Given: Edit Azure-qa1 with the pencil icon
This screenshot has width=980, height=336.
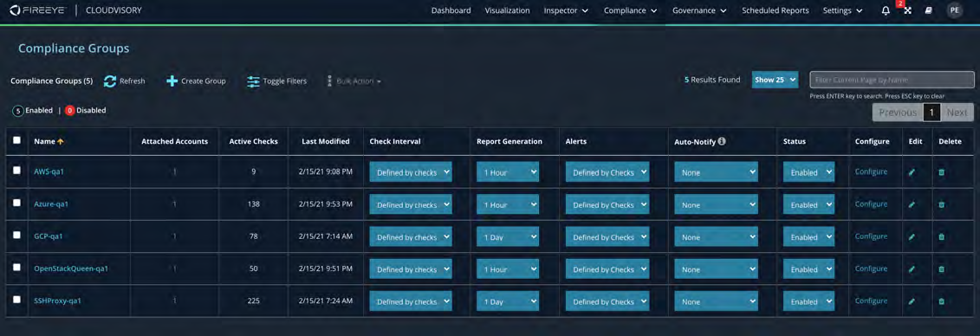Looking at the screenshot, I should pyautogui.click(x=912, y=205).
